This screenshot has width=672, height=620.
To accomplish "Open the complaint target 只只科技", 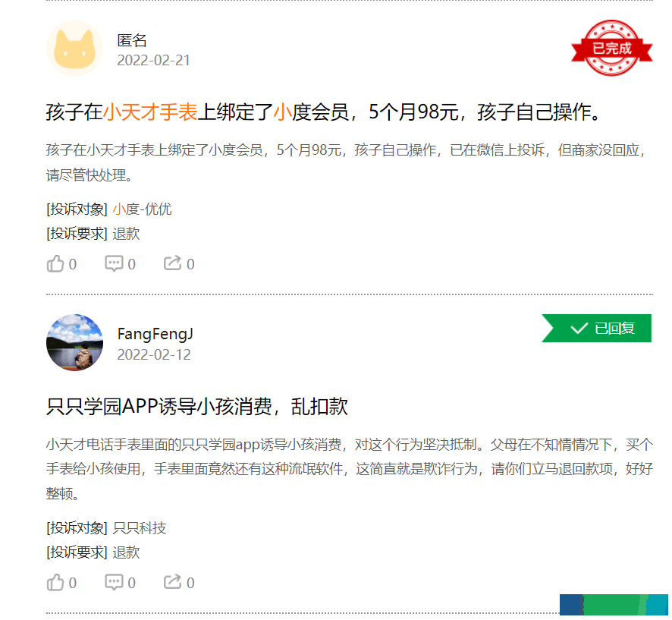I will 140,528.
